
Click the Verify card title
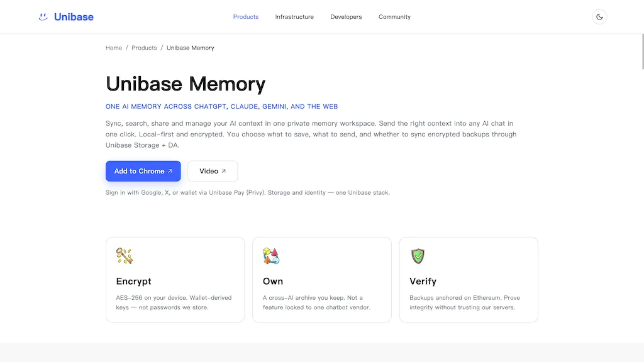pos(423,281)
